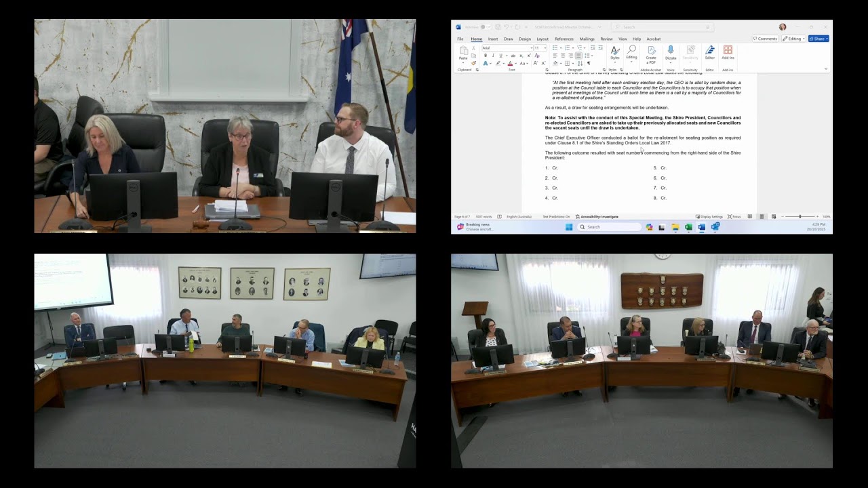
Task: Start Dictate microphone tool
Action: (671, 49)
